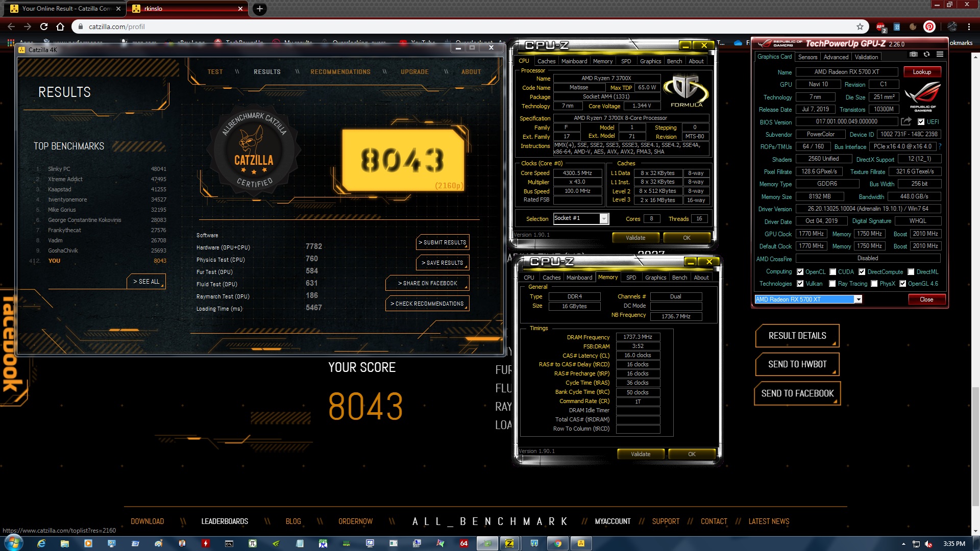Click the Pinterest extension icon

[x=929, y=27]
